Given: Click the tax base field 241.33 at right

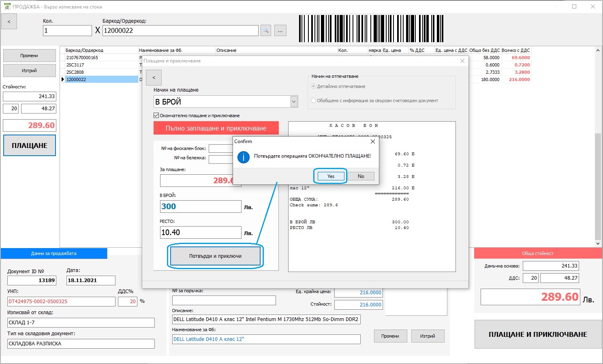Looking at the screenshot, I should (551, 266).
